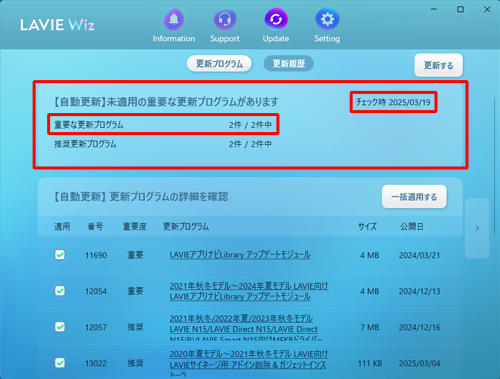Select the 重要な更新プログラム summary row
The width and height of the screenshot is (500, 379).
click(163, 125)
